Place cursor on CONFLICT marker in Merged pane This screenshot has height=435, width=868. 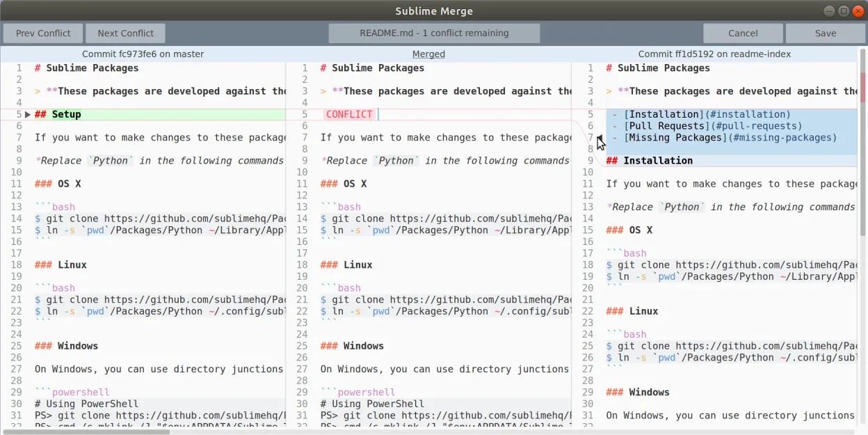point(349,114)
